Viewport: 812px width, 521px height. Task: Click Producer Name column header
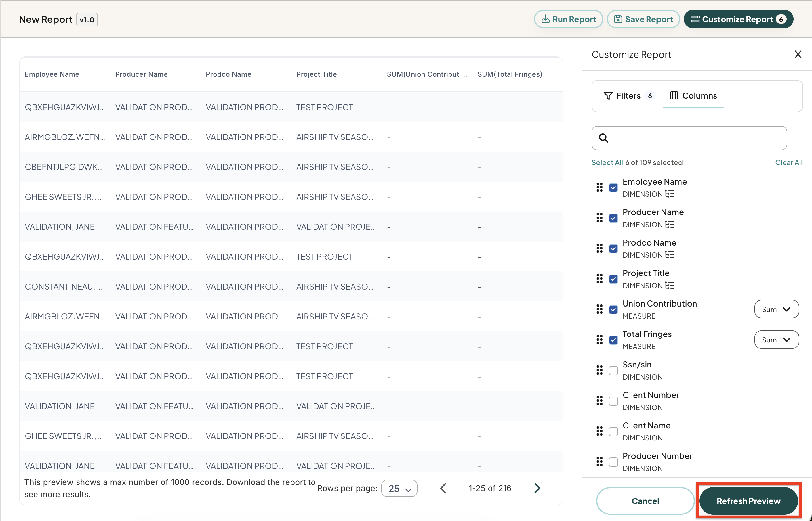pos(141,74)
